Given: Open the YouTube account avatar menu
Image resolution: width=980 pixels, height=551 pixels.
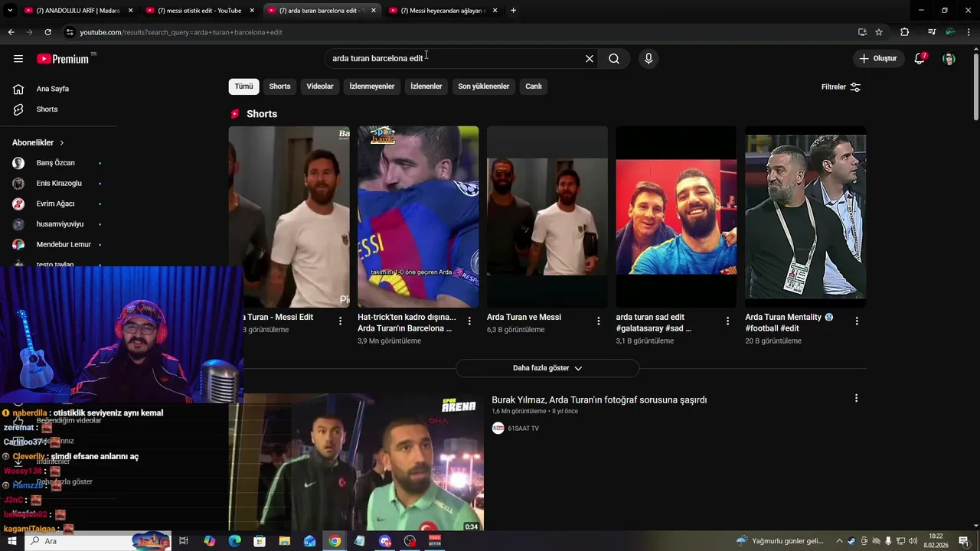Looking at the screenshot, I should (x=949, y=59).
